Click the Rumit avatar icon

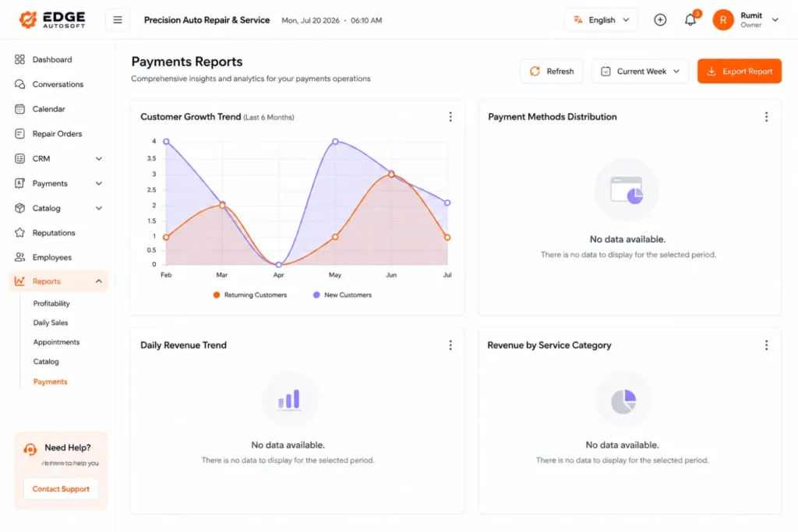723,19
